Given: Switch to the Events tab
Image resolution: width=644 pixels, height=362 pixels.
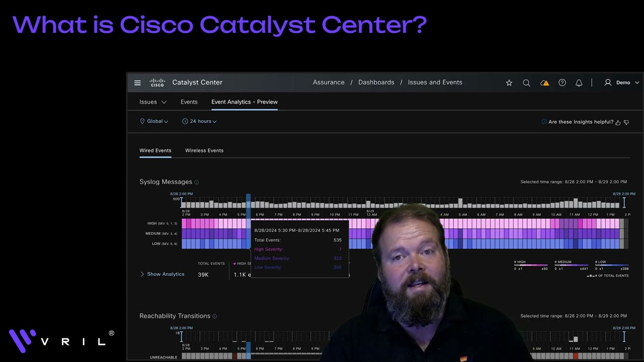Looking at the screenshot, I should click(189, 102).
